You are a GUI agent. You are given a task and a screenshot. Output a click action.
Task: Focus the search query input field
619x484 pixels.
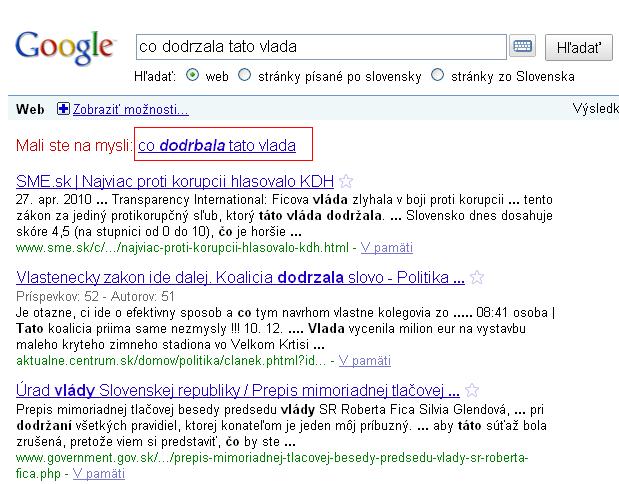point(321,47)
